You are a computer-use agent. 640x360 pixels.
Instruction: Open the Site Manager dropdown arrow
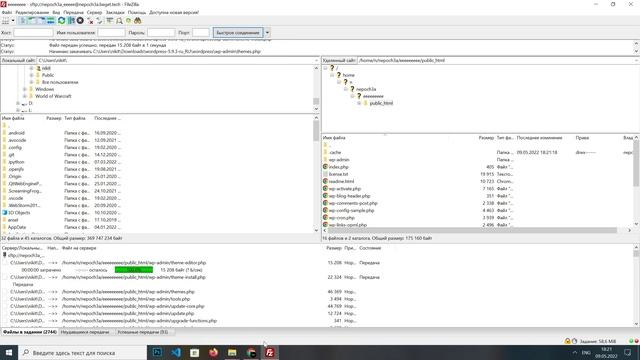coord(13,20)
